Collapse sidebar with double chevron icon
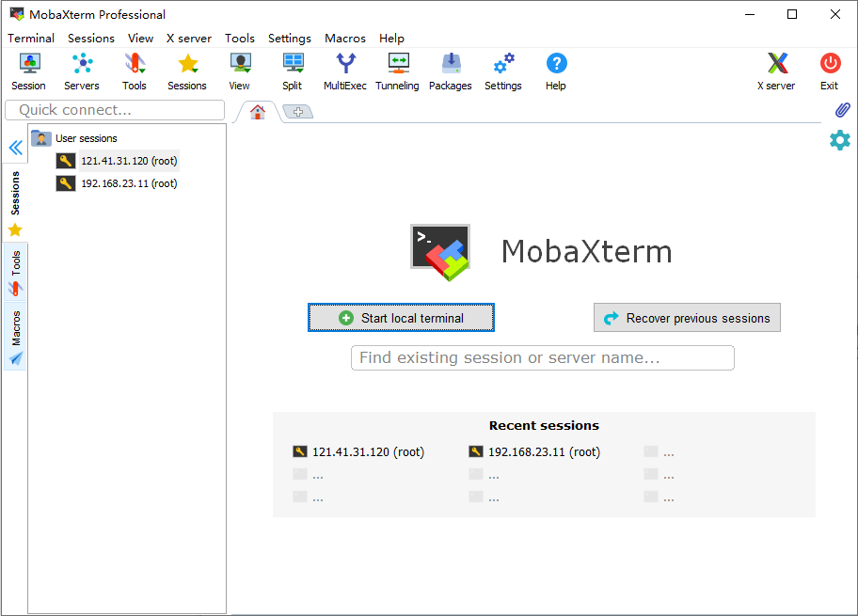Screen dimensions: 858x616 pyautogui.click(x=16, y=148)
